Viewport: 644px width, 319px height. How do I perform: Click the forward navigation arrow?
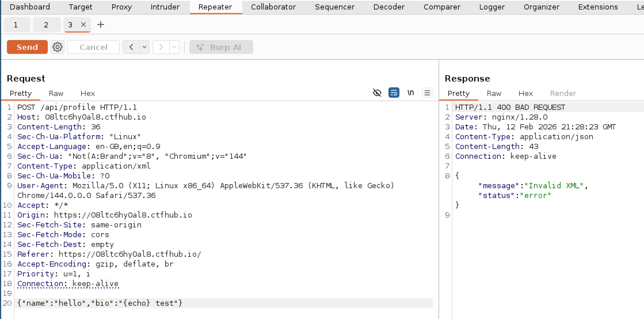pyautogui.click(x=161, y=47)
